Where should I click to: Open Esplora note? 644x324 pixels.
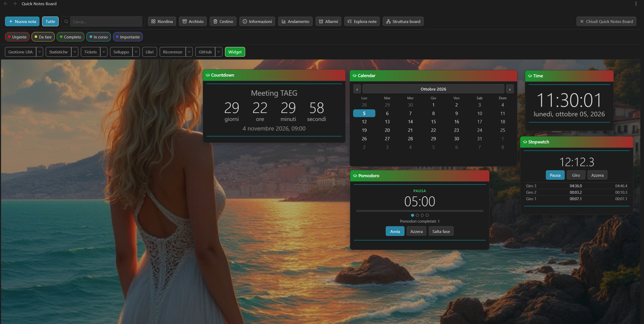point(362,21)
